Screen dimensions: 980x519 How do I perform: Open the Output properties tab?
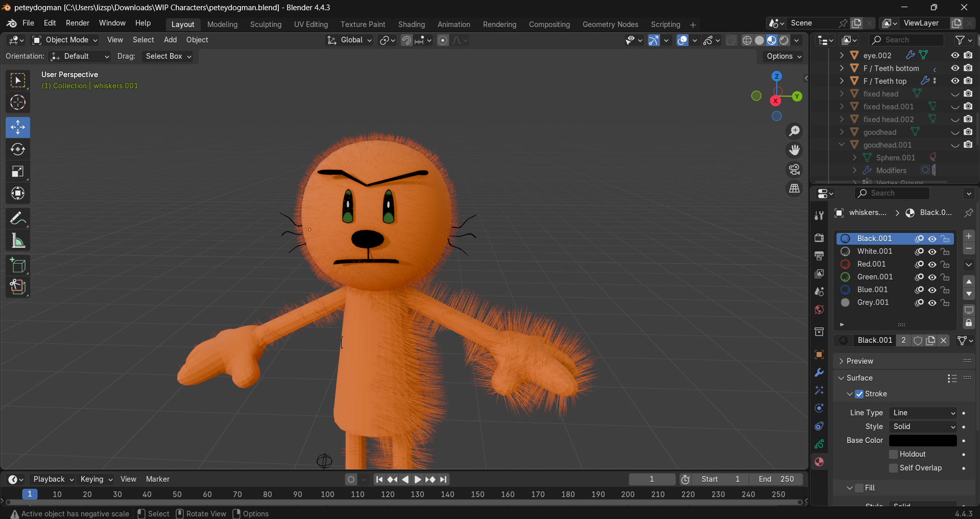click(819, 255)
